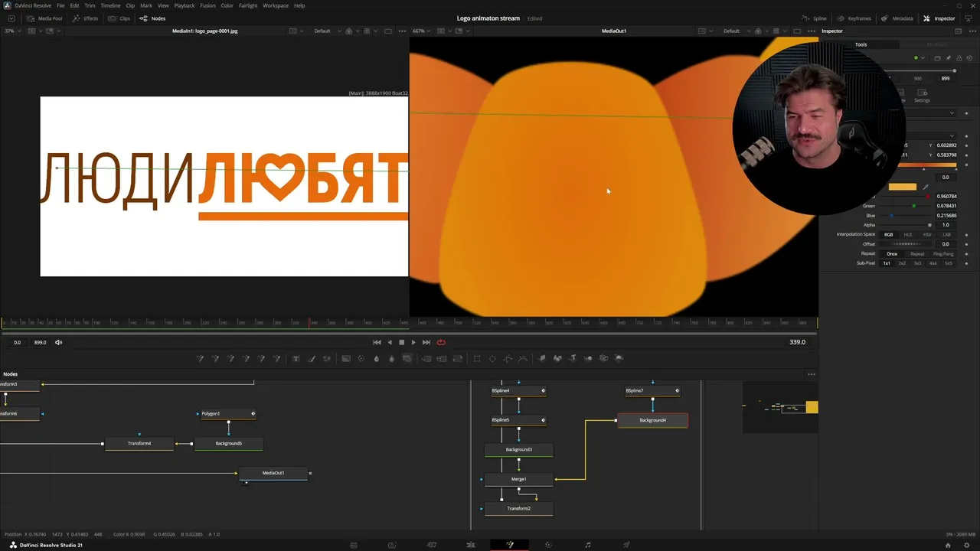980x551 pixels.
Task: Stop playback
Action: pyautogui.click(x=401, y=342)
